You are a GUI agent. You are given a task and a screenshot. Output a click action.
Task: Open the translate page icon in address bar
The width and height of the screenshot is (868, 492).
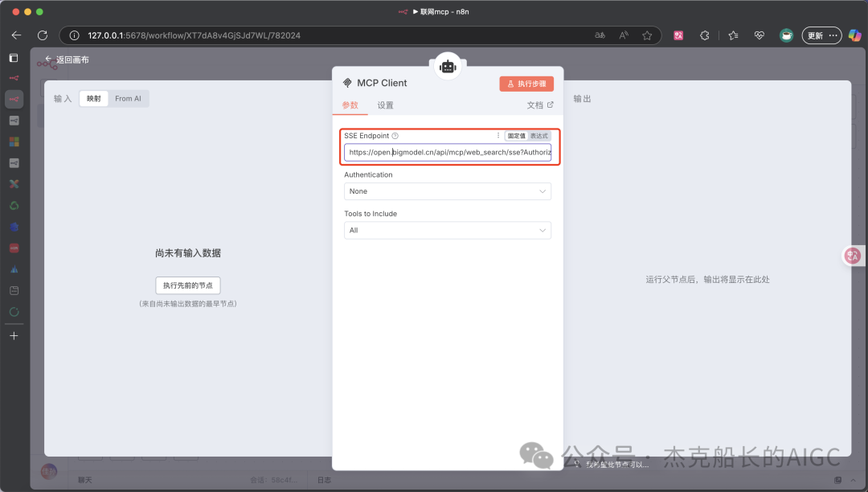tap(600, 35)
